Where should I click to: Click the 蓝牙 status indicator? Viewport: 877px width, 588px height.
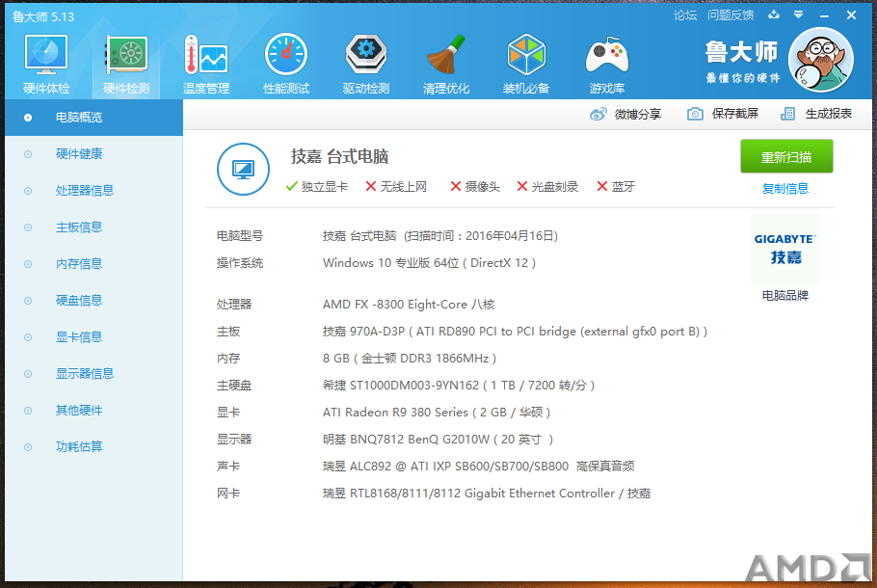pos(616,187)
